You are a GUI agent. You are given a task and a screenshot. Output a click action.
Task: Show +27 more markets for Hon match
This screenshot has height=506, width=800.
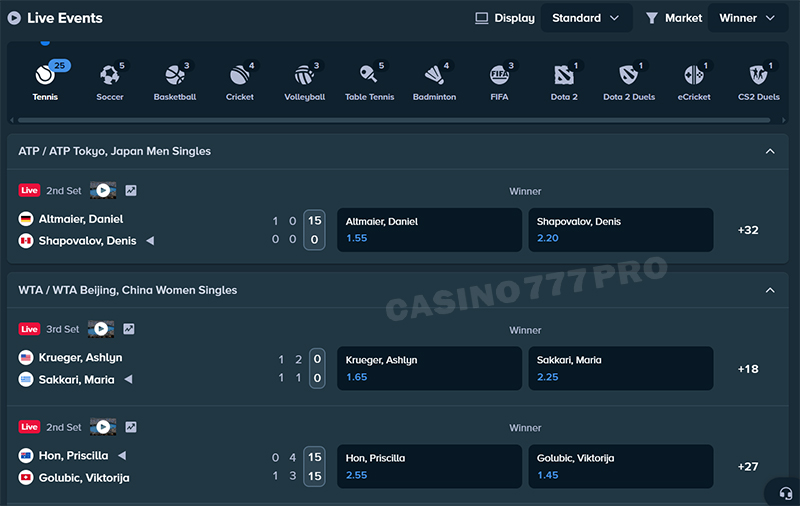(748, 467)
